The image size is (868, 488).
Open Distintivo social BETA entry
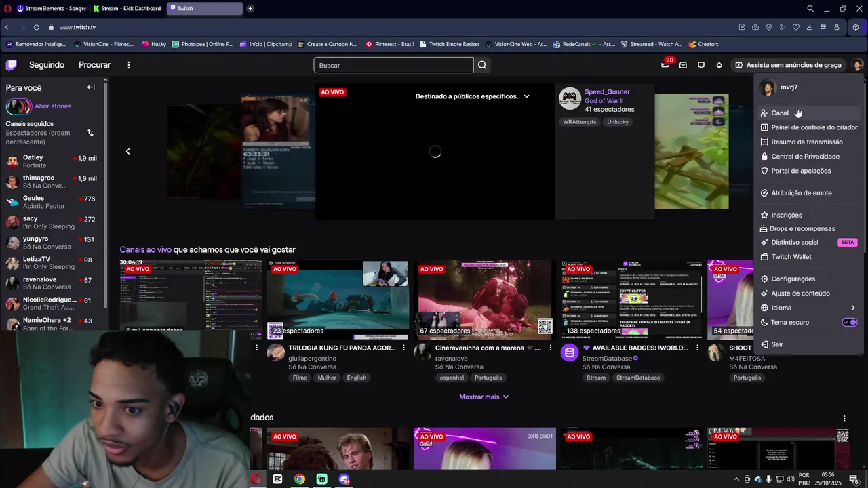click(809, 242)
